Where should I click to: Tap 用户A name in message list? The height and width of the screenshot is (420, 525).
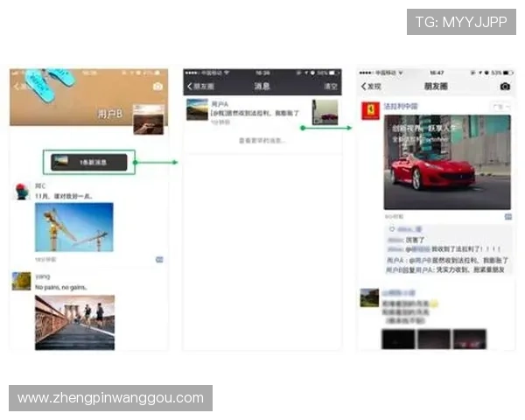pyautogui.click(x=220, y=104)
